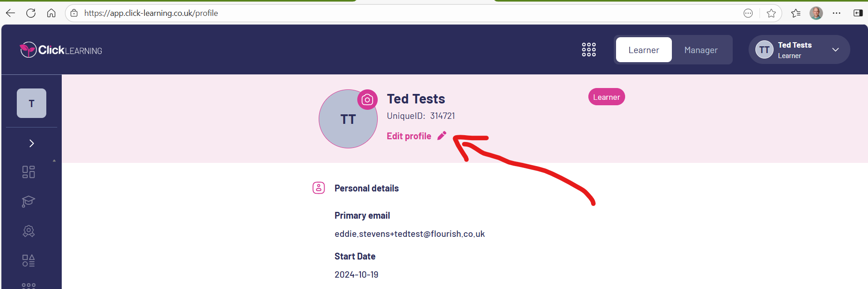Click the Click Learning logo
This screenshot has width=868, height=289.
point(61,50)
